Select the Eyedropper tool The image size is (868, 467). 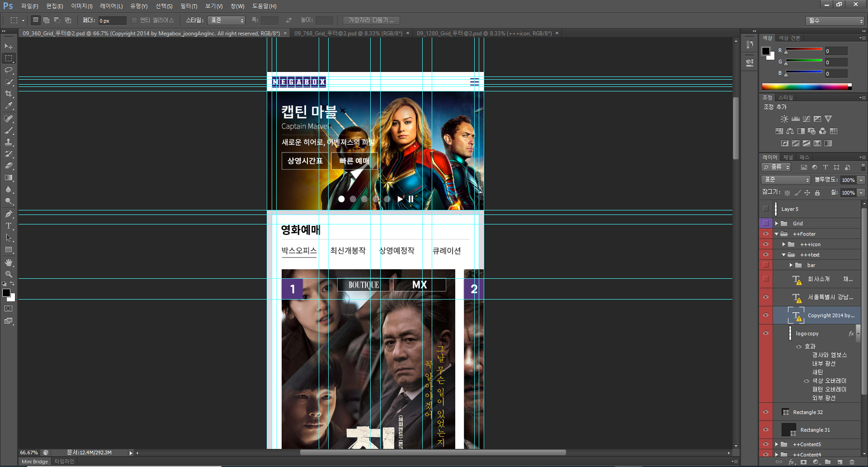(9, 105)
